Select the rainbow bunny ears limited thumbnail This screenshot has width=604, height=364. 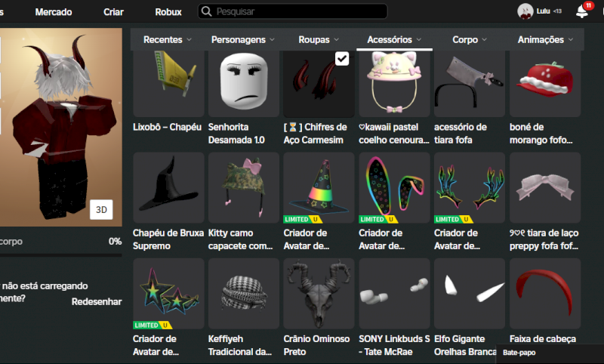[x=394, y=187]
